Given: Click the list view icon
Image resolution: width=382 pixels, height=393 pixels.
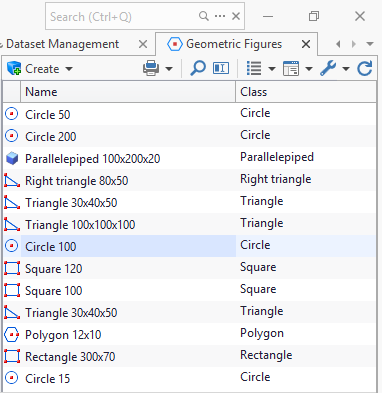Looking at the screenshot, I should pyautogui.click(x=254, y=68).
